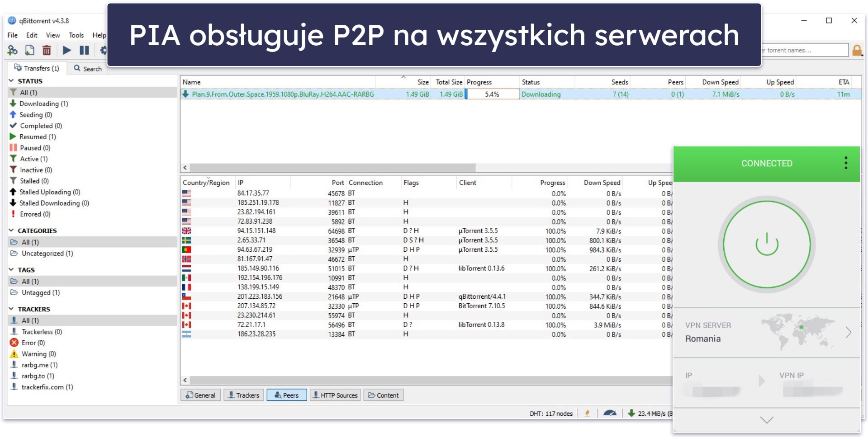Select the Plan.9.From.Outer.Space torrent row
Screen dimensions: 868x437
click(521, 94)
